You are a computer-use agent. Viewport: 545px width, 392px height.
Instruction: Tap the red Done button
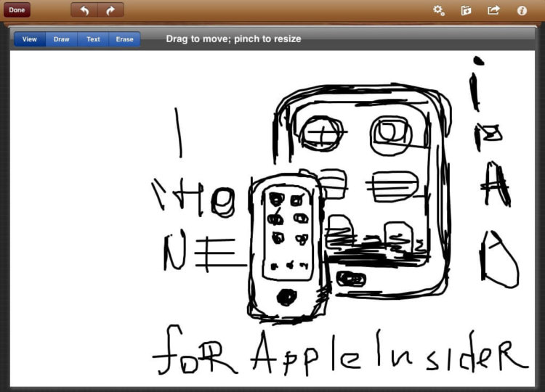pyautogui.click(x=17, y=10)
